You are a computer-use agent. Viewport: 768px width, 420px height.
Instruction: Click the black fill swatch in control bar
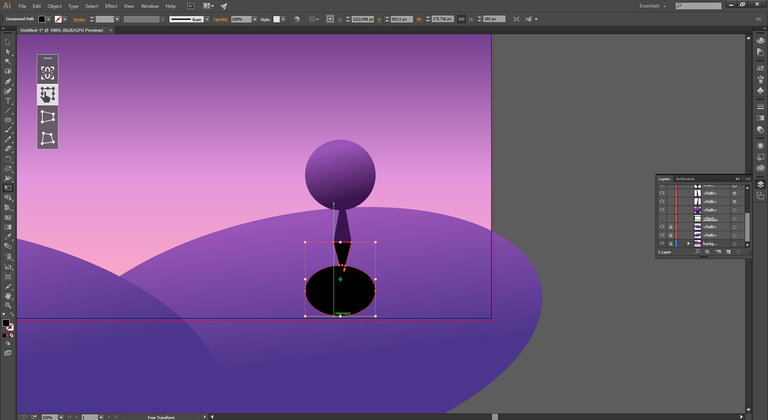click(42, 19)
